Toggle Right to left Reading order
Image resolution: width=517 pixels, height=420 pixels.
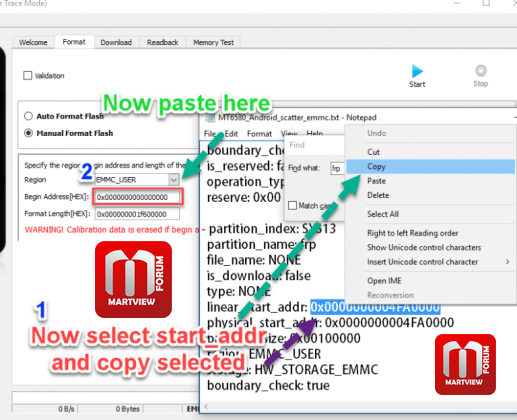430,233
